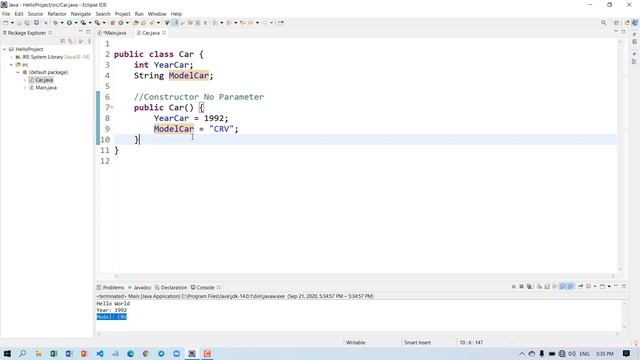This screenshot has height=360, width=640.
Task: Click the Clear Console icon
Action: click(540, 287)
